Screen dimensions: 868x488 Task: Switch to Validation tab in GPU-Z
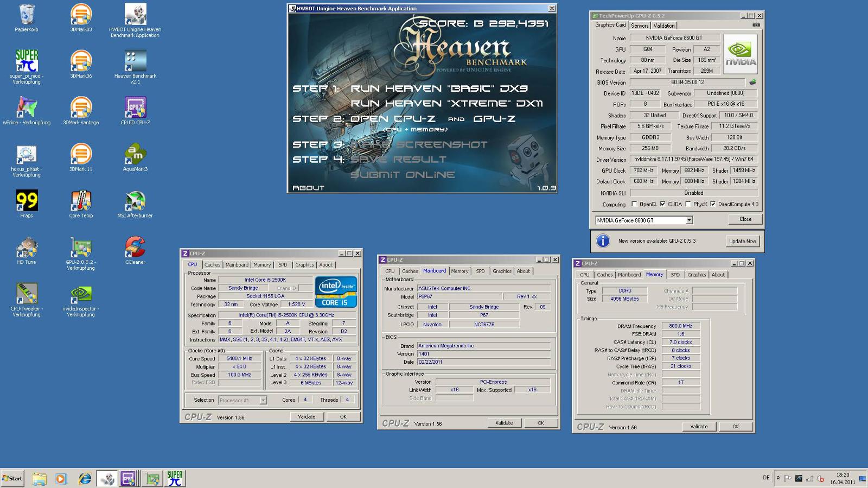tap(664, 26)
